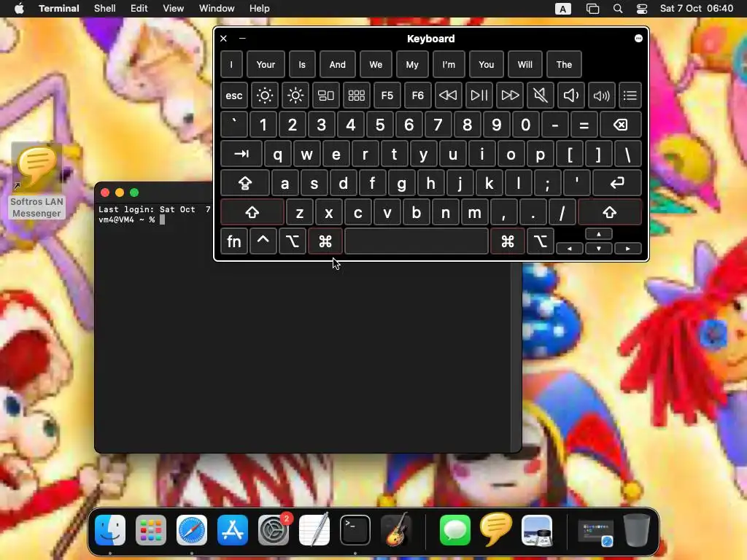The height and width of the screenshot is (560, 747).
Task: Open Spotlight search in menu bar
Action: tap(618, 9)
